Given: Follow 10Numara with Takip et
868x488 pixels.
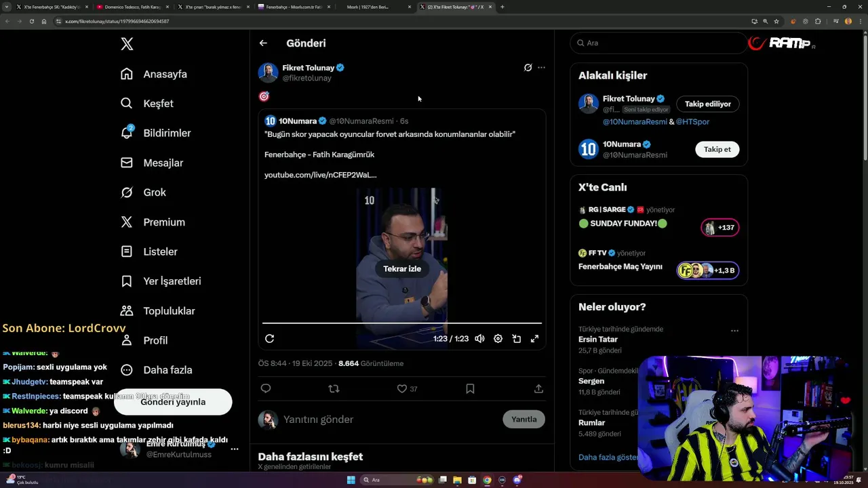Looking at the screenshot, I should pos(717,149).
